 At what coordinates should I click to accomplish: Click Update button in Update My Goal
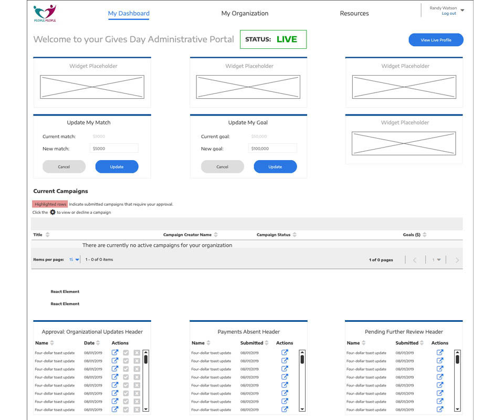pos(275,167)
